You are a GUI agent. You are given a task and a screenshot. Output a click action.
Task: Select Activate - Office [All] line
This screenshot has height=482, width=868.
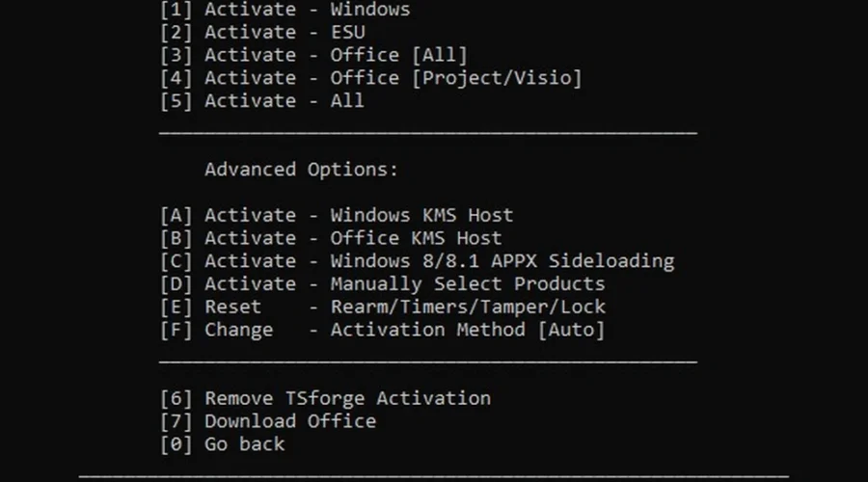click(x=313, y=56)
